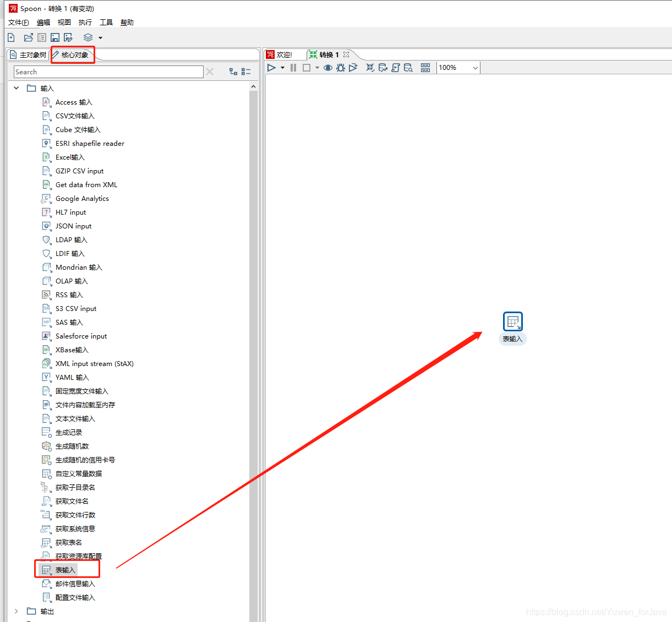This screenshot has height=622, width=672.
Task: Click the save-as icon
Action: [x=68, y=37]
